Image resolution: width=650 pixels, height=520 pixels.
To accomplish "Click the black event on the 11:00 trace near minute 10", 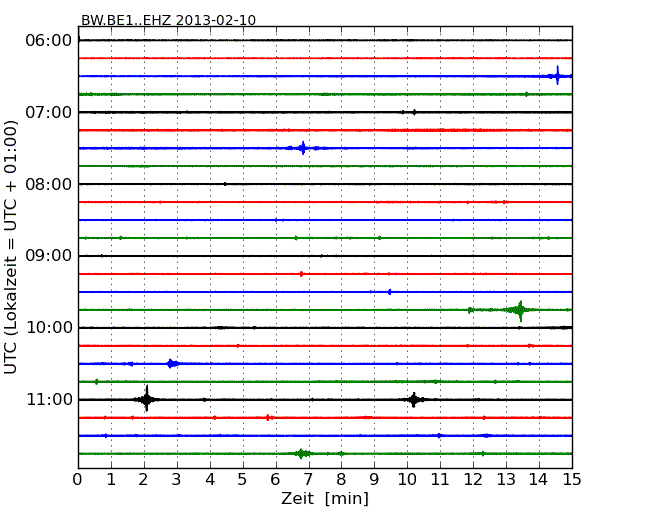I will 414,400.
